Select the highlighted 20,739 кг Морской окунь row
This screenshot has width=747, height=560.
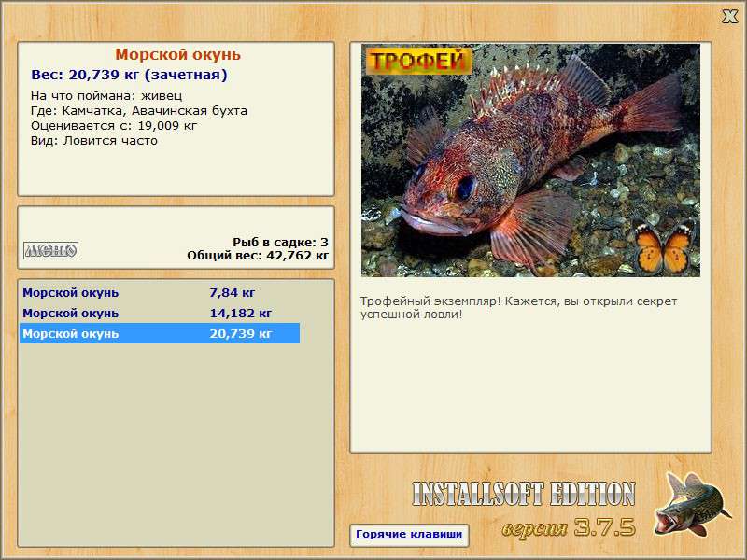tap(160, 333)
